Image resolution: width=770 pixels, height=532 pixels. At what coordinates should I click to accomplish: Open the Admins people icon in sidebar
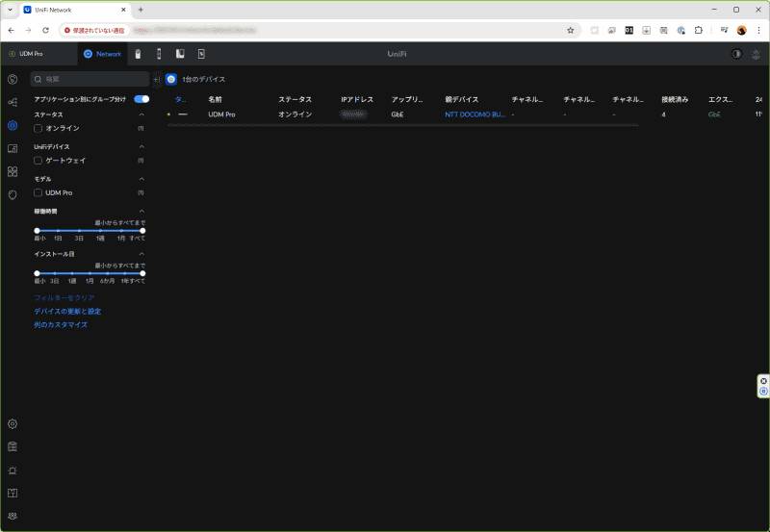pyautogui.click(x=13, y=516)
